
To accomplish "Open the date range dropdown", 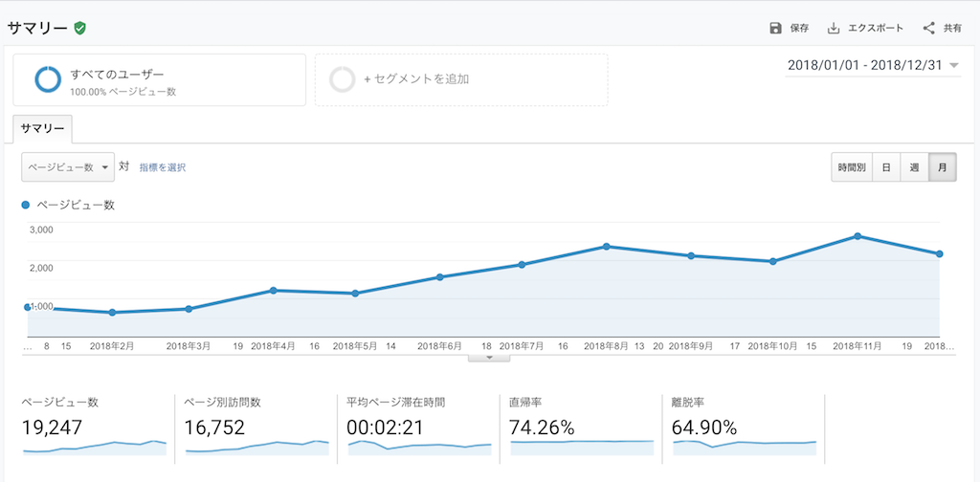I will tap(873, 66).
